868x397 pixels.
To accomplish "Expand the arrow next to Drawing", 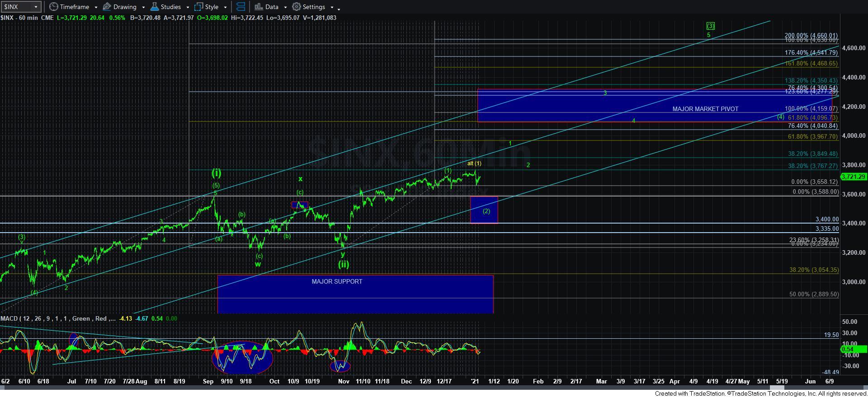I will [x=143, y=7].
